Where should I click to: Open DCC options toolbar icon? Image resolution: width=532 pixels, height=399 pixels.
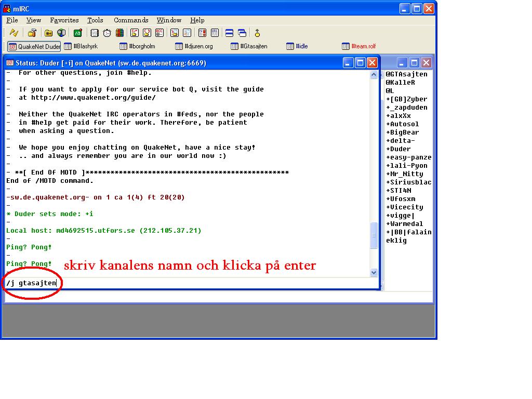[x=159, y=33]
